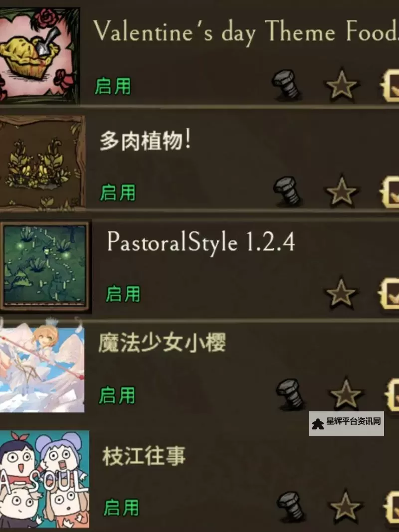Click config bolt icon for 魔法少女小樱

tap(290, 393)
